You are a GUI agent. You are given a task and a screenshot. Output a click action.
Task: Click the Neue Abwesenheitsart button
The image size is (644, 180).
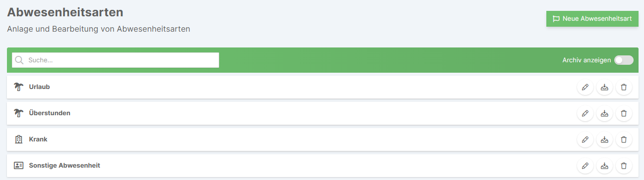[592, 19]
